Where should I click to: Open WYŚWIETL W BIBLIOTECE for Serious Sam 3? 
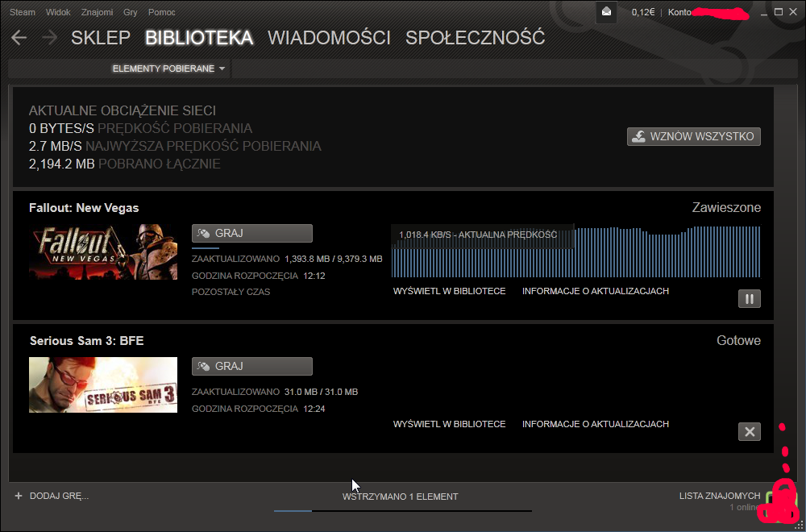pos(449,424)
